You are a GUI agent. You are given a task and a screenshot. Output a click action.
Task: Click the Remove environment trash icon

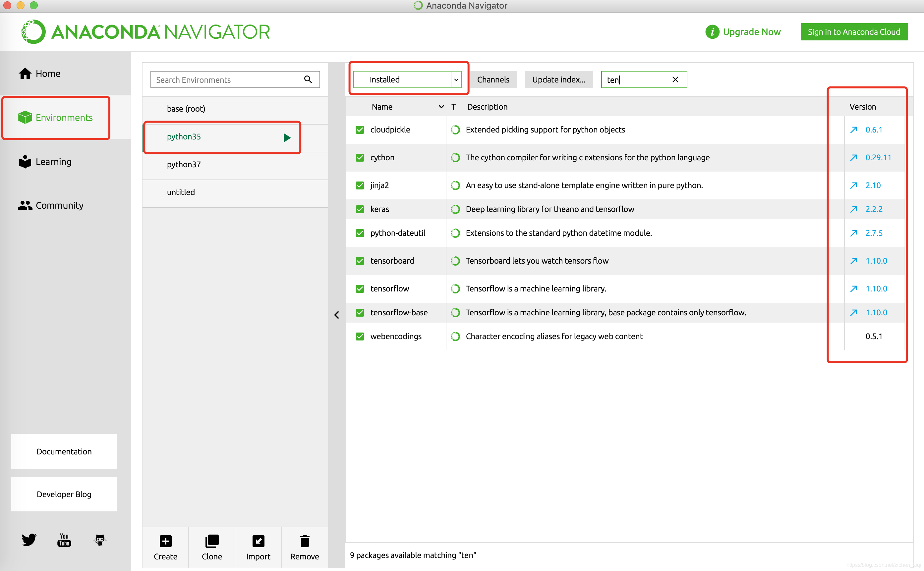305,541
